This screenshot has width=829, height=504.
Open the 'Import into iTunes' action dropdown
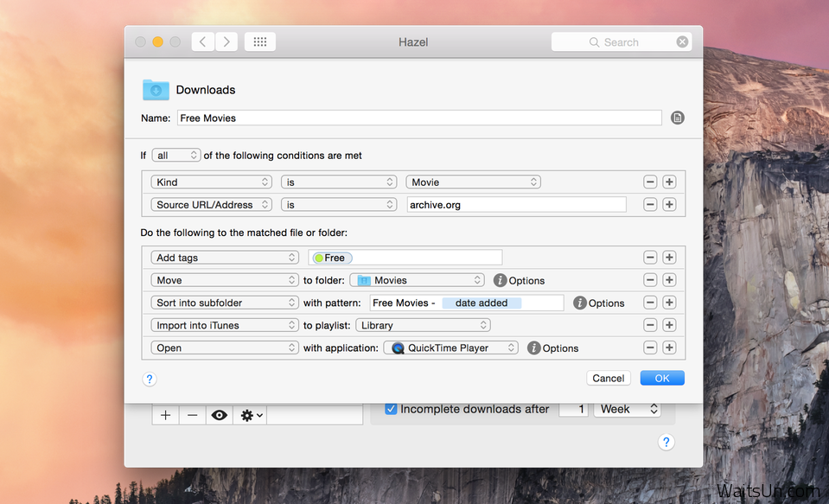pyautogui.click(x=225, y=325)
